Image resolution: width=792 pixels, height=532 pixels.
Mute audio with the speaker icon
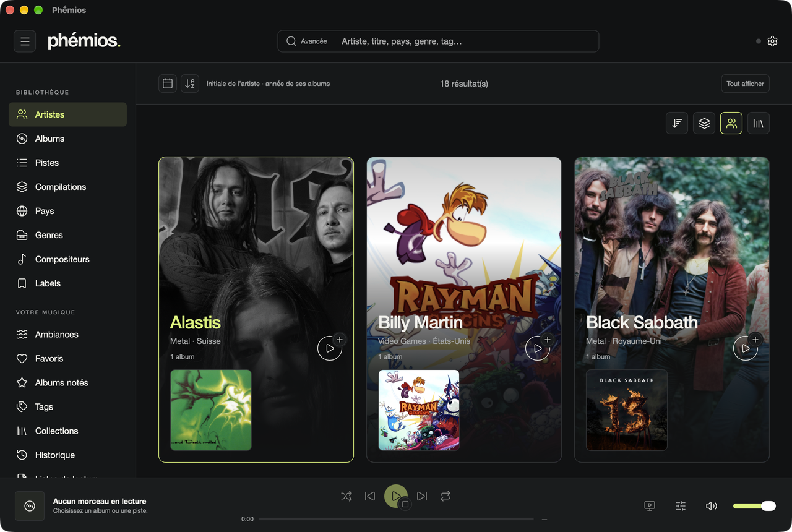(x=712, y=506)
